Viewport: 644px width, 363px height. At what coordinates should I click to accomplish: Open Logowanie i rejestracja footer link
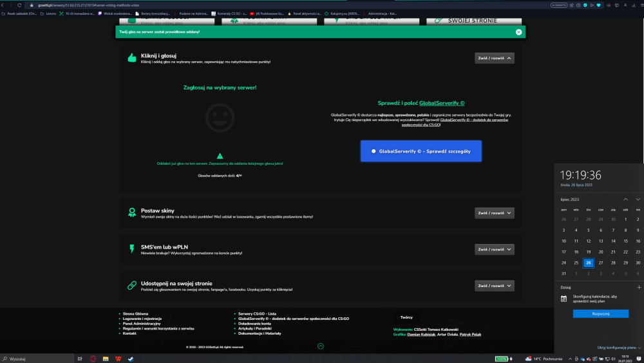pos(142,319)
